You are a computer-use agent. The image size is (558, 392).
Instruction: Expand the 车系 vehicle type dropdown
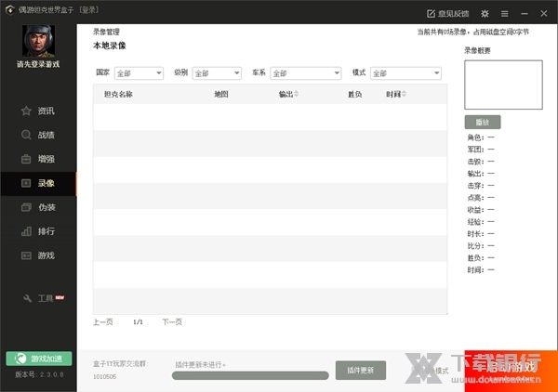point(306,73)
